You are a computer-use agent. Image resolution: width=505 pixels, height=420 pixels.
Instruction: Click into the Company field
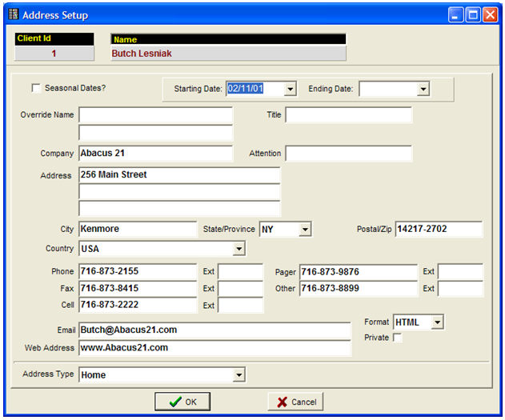pos(155,154)
